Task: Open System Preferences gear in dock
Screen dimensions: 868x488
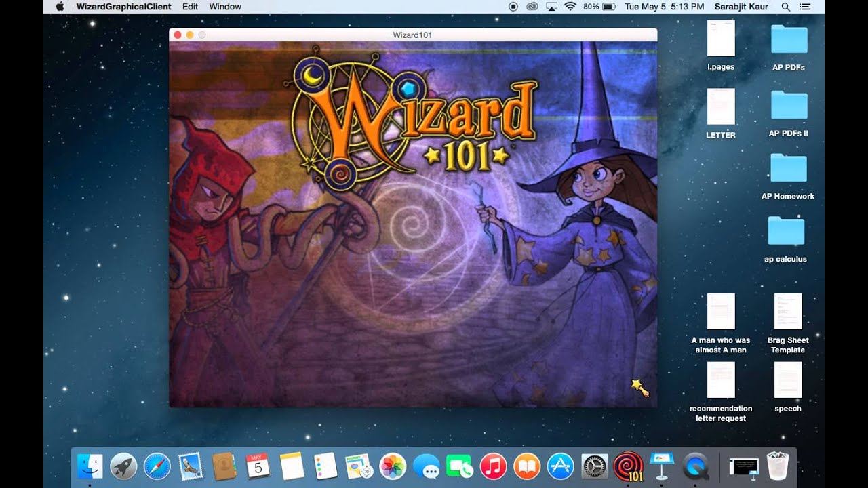Action: coord(595,466)
